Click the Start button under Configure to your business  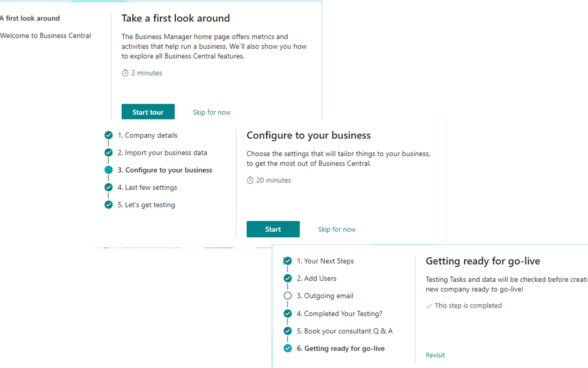(273, 229)
